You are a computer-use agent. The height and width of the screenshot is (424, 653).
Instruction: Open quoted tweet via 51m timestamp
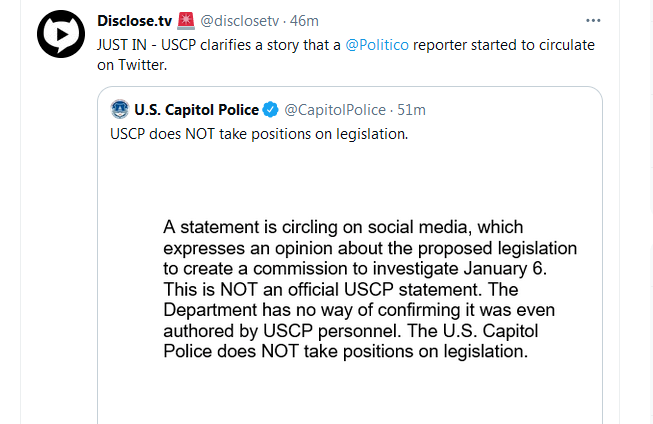(x=411, y=110)
